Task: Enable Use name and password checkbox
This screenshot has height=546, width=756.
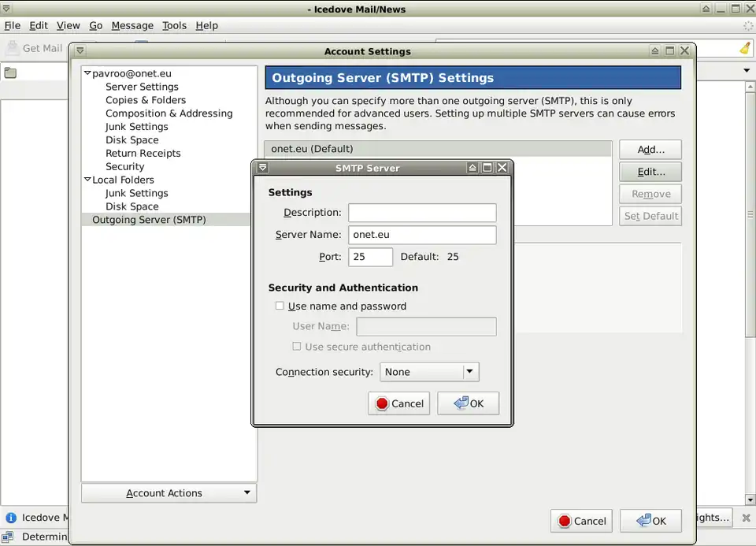Action: coord(280,306)
